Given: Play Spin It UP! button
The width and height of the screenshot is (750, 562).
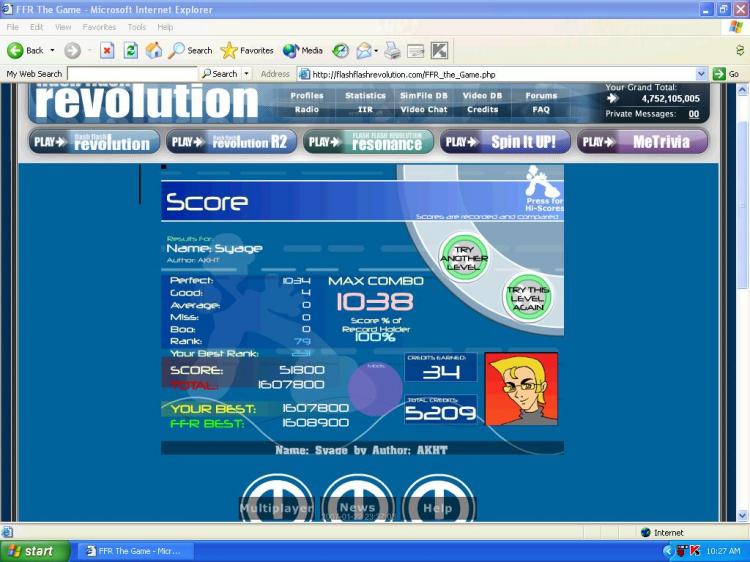Looking at the screenshot, I should coord(505,142).
